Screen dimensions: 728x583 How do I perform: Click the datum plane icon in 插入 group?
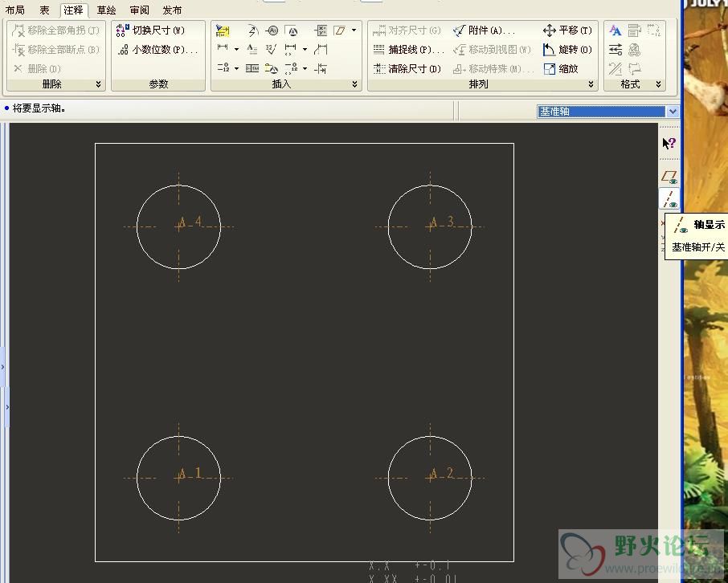(339, 31)
